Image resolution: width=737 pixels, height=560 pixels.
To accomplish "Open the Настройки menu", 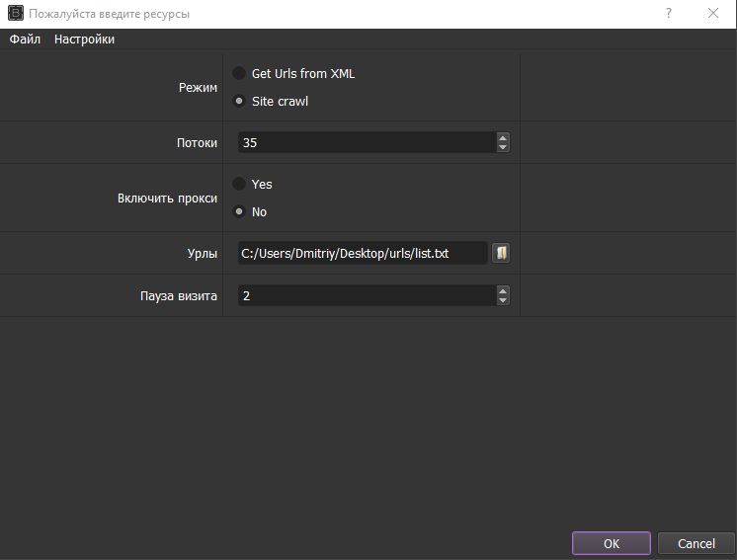I will [x=85, y=39].
